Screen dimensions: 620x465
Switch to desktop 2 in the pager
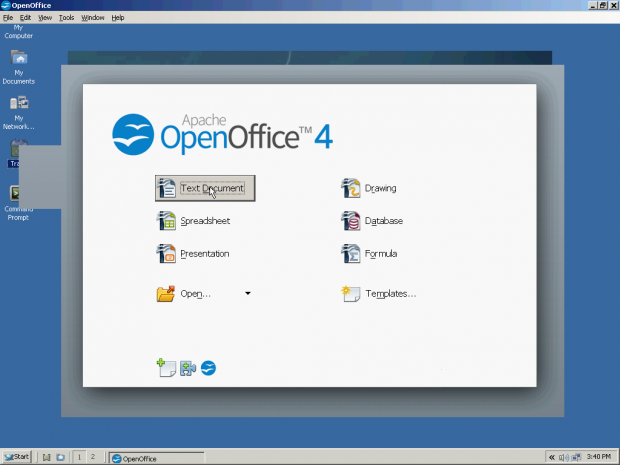93,457
